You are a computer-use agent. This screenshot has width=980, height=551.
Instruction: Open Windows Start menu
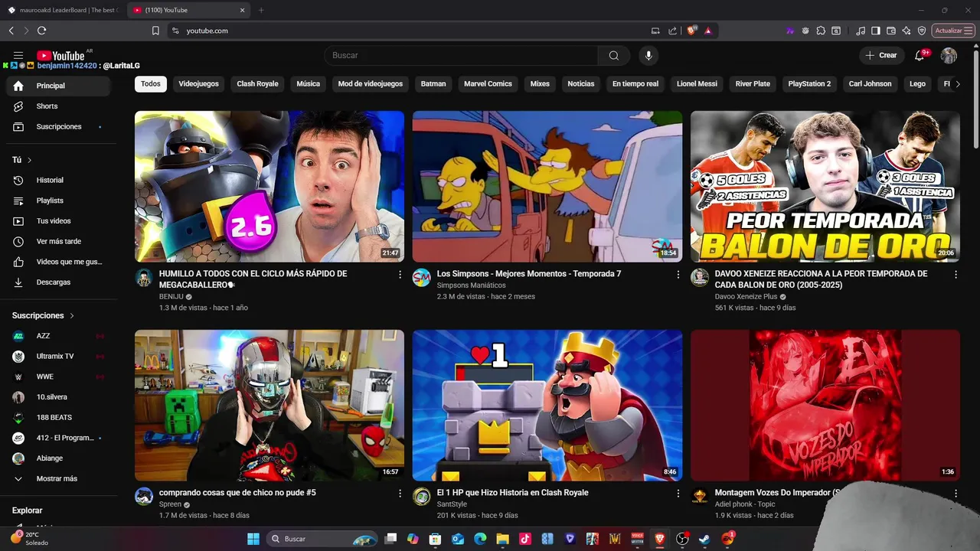click(x=253, y=539)
